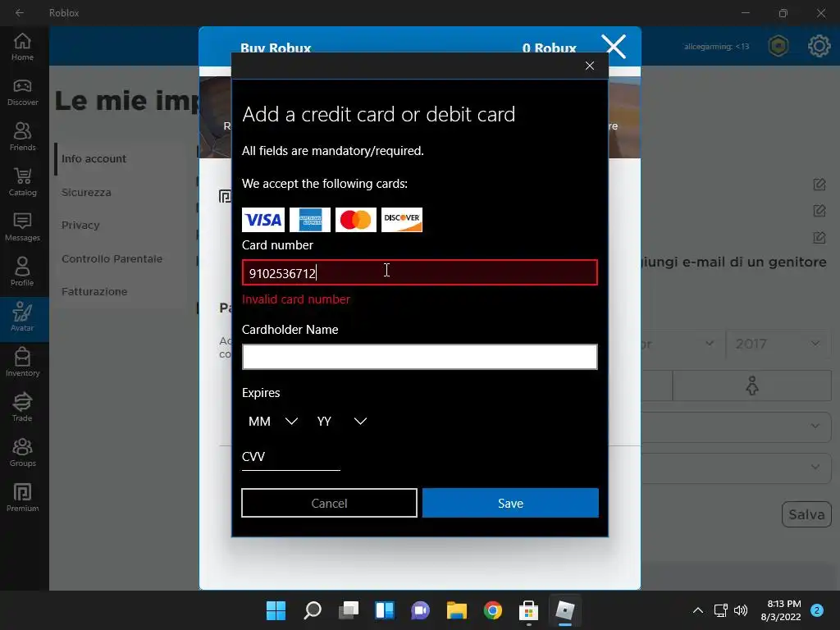Open Microsoft Store from taskbar
The height and width of the screenshot is (630, 840).
[x=528, y=610]
